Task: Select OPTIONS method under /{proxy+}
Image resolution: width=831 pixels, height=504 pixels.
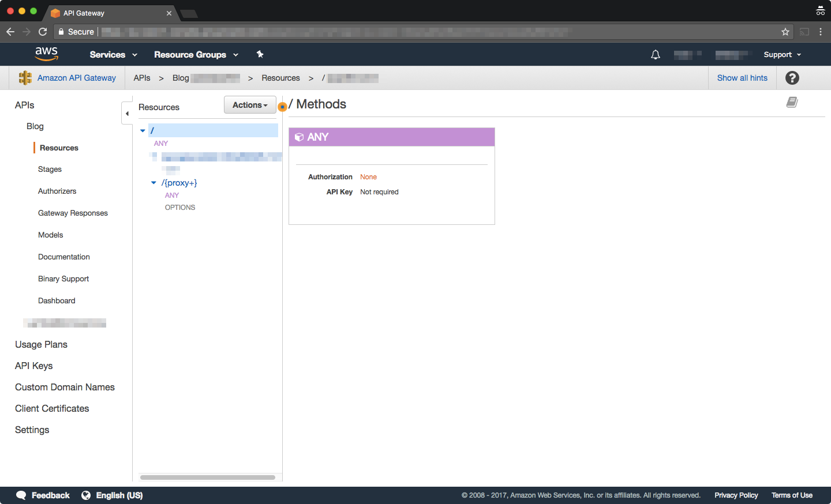Action: 180,208
